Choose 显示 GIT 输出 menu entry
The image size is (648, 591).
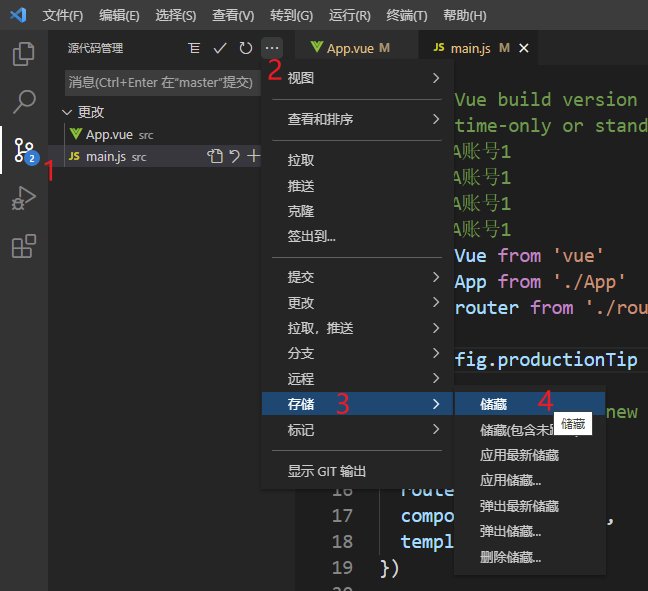click(x=357, y=471)
